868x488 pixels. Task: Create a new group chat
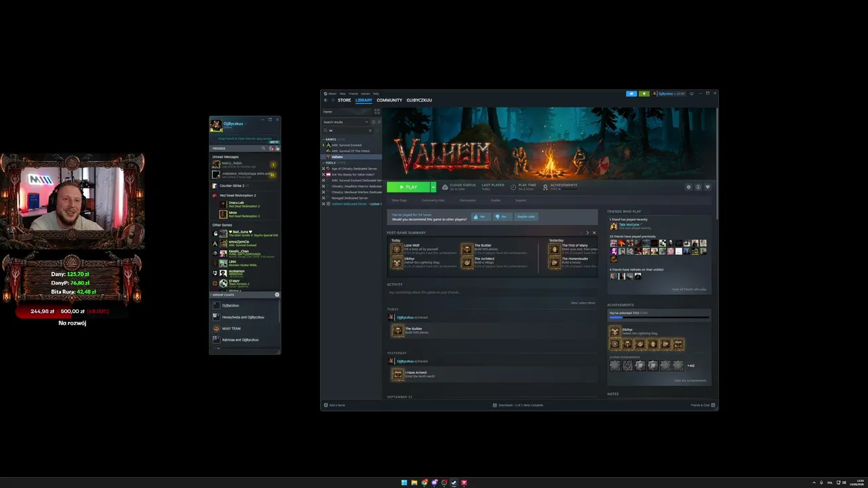click(x=277, y=295)
